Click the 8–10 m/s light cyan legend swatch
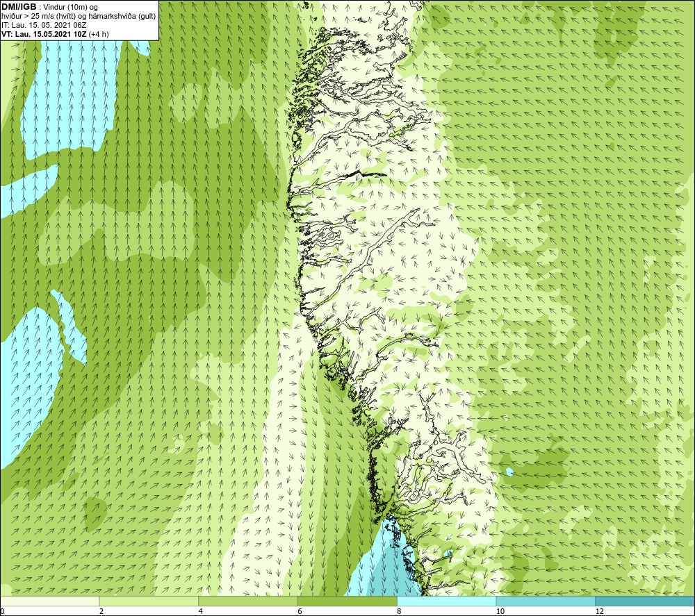This screenshot has width=695, height=616. coord(447,601)
